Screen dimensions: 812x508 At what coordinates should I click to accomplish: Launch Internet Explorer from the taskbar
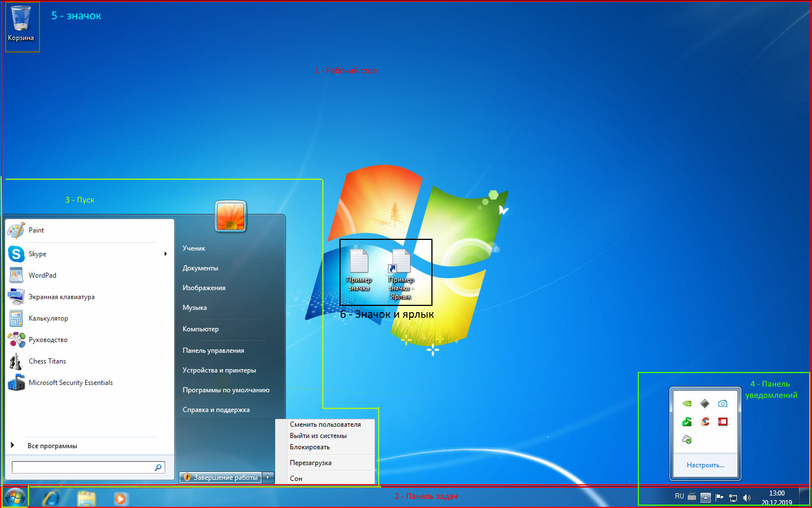click(52, 498)
